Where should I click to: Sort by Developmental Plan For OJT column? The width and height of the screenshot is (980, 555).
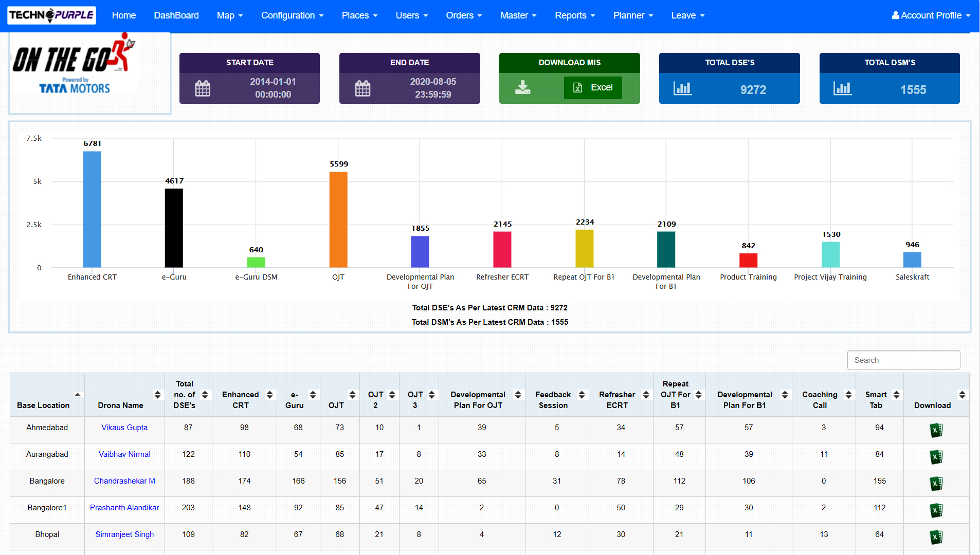tap(518, 395)
